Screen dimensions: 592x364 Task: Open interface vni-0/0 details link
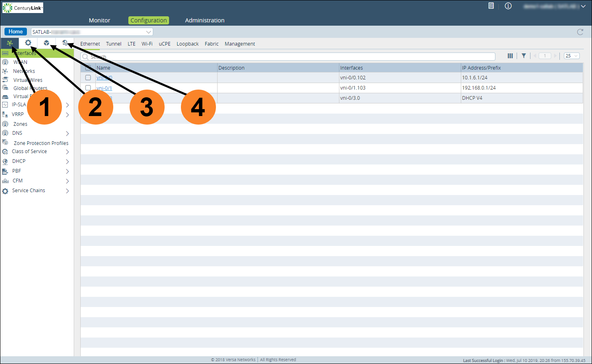pyautogui.click(x=104, y=77)
